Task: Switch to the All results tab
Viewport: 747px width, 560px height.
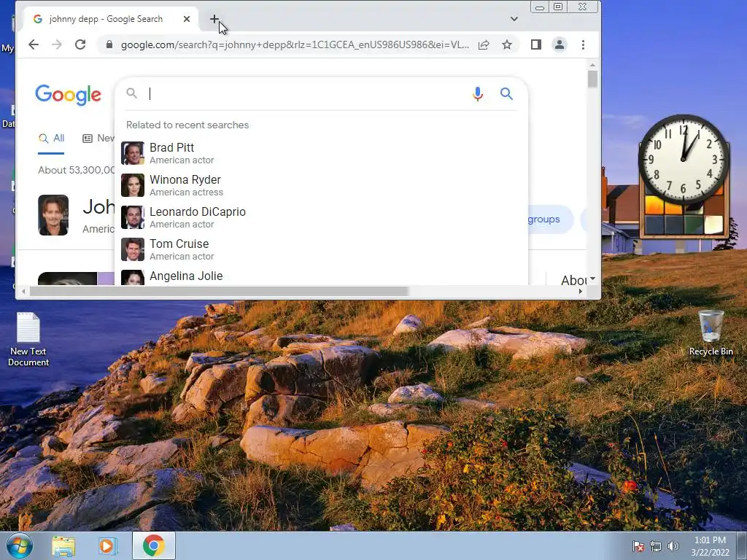Action: coord(51,139)
